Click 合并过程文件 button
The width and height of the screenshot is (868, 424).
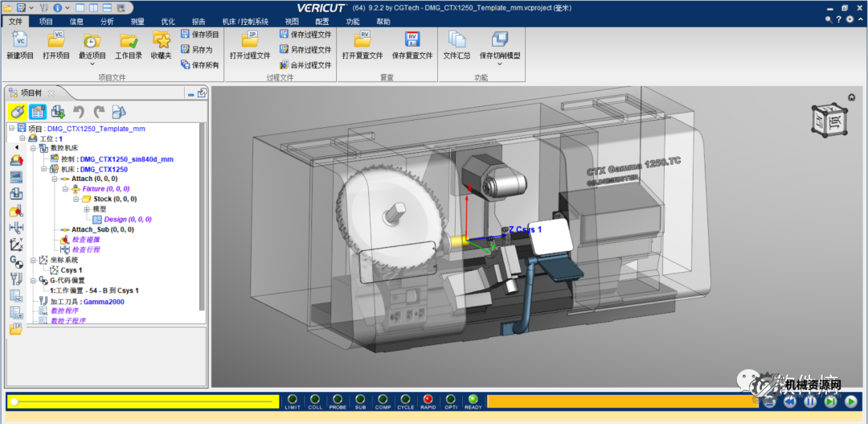click(x=305, y=65)
